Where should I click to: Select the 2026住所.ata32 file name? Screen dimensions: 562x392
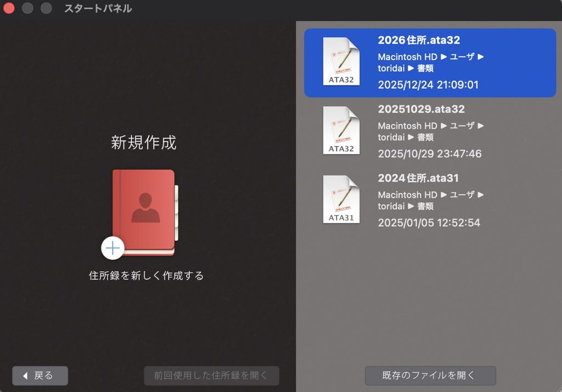[419, 40]
